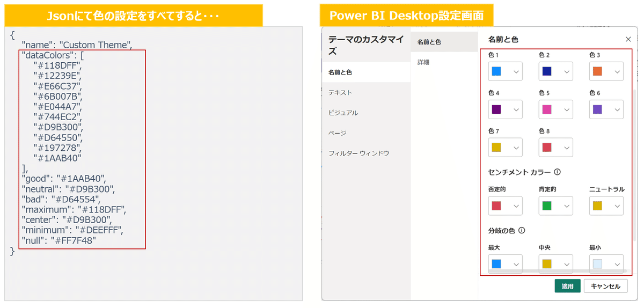Click the 色 8 red swatch
644x308 pixels.
pyautogui.click(x=547, y=148)
